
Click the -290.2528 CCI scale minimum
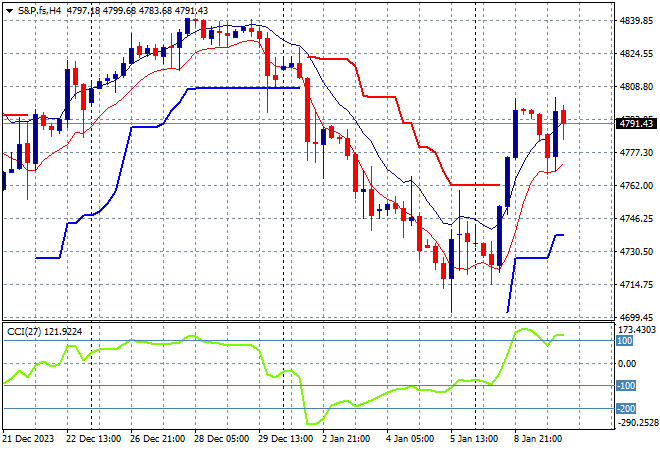(x=636, y=423)
